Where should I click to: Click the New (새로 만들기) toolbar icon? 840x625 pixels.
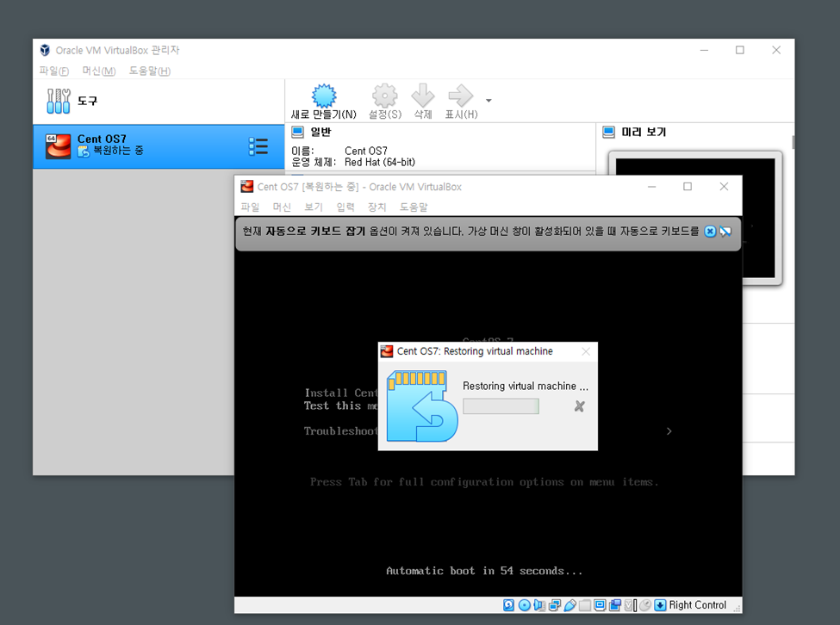324,97
